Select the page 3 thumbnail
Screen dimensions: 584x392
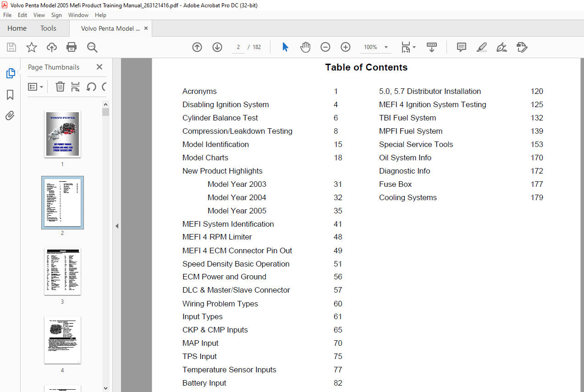(x=62, y=272)
